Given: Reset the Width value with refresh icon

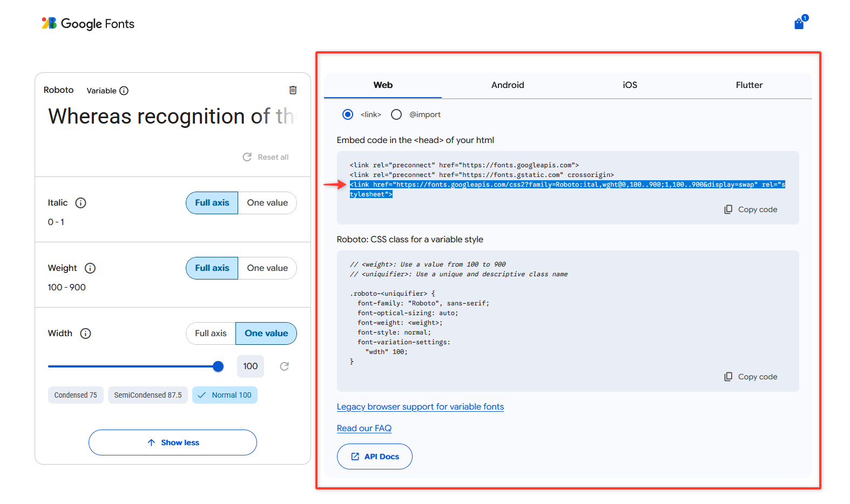Looking at the screenshot, I should pos(285,366).
